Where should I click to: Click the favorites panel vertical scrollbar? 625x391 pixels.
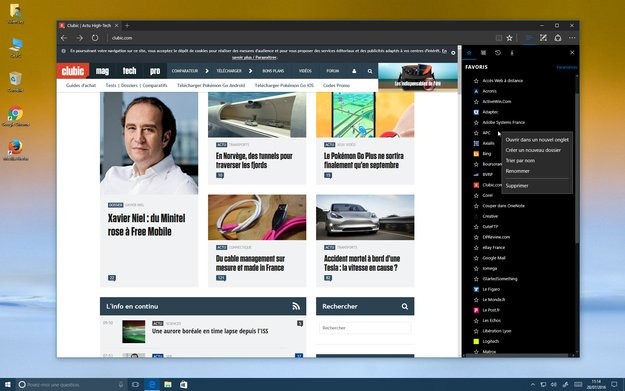[x=577, y=167]
